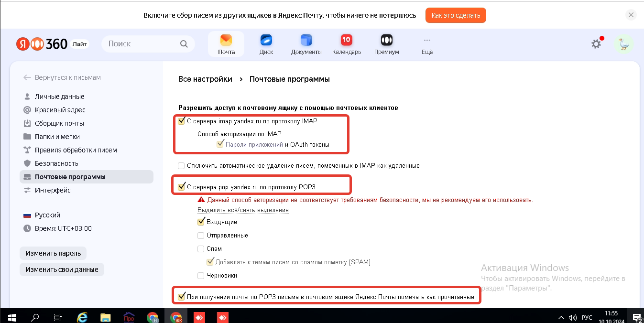The height and width of the screenshot is (323, 644).
Task: Click the Как это сделать button
Action: click(456, 15)
